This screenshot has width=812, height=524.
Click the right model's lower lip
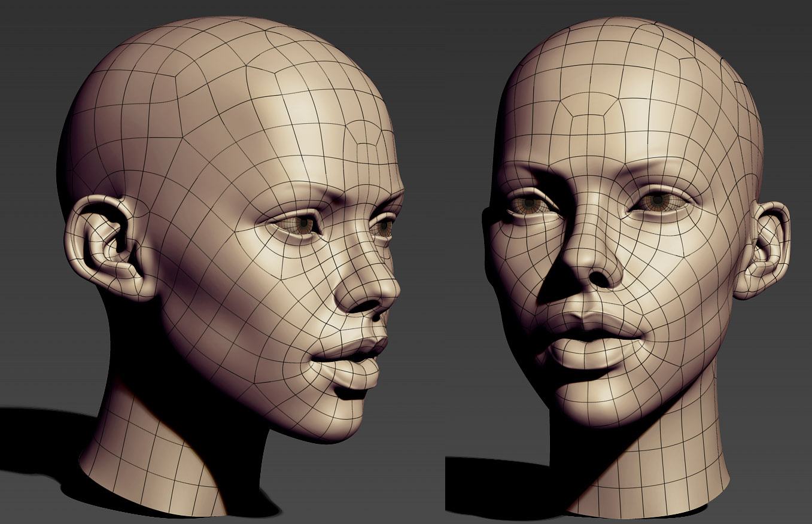pyautogui.click(x=592, y=353)
